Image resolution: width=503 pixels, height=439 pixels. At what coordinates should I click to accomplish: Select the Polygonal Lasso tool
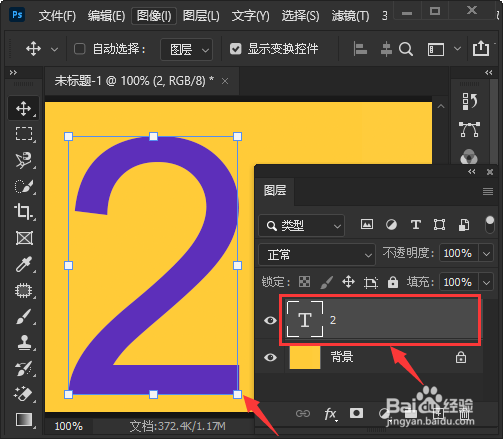click(24, 160)
